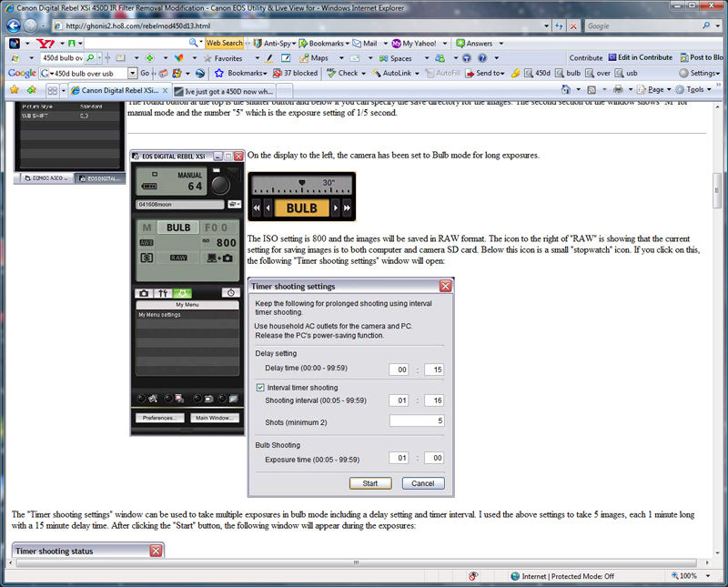Click the address bar URL field
The height and width of the screenshot is (587, 728).
pos(298,26)
